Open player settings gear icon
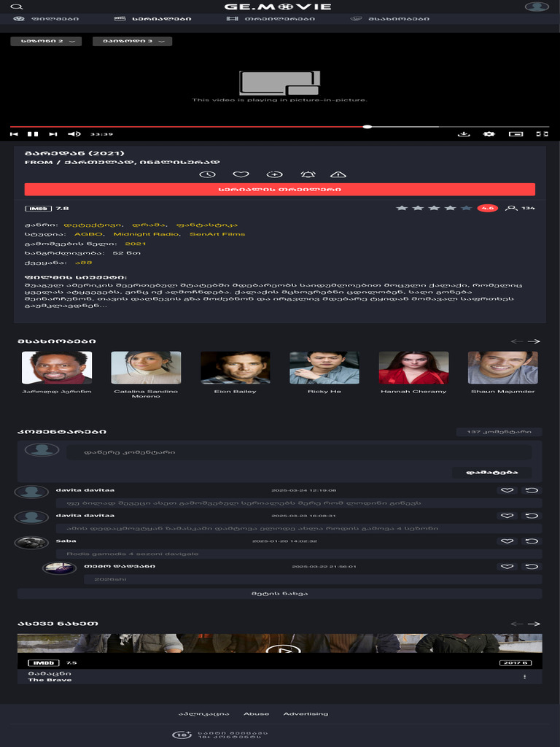The image size is (560, 747). coord(489,134)
